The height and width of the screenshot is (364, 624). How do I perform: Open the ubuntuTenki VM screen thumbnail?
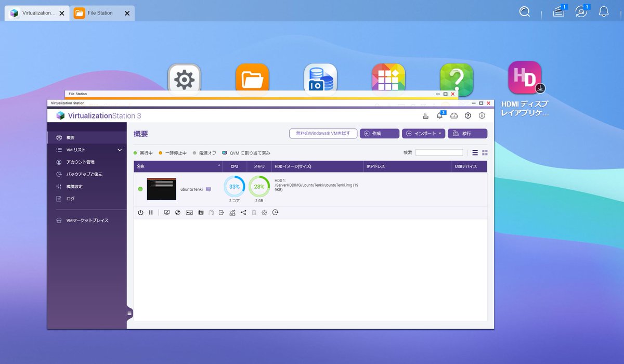[x=161, y=189]
